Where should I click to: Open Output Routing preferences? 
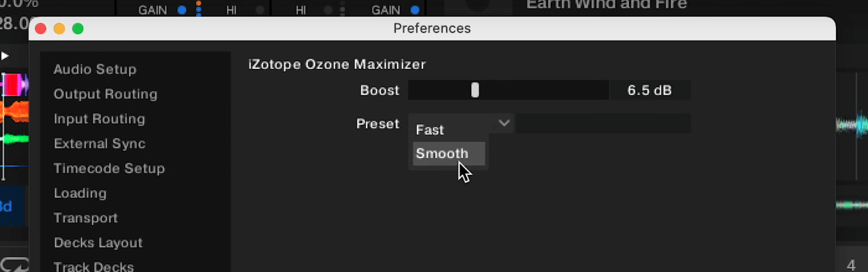pyautogui.click(x=105, y=94)
